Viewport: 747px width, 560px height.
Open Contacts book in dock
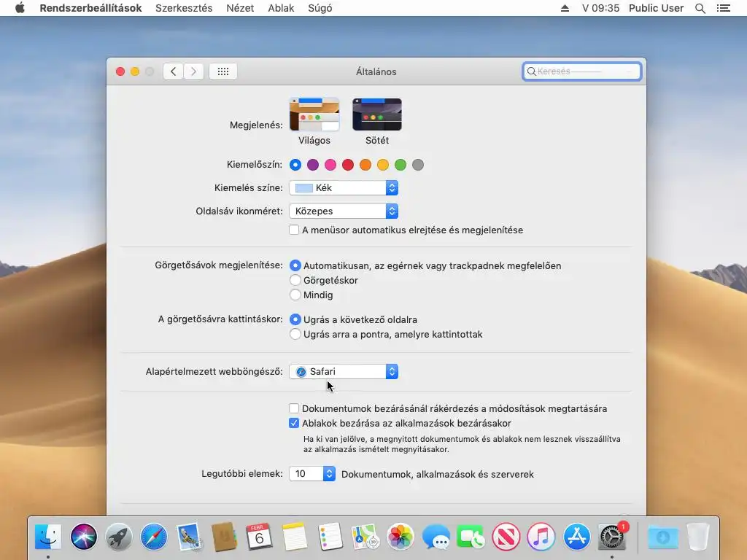(224, 537)
